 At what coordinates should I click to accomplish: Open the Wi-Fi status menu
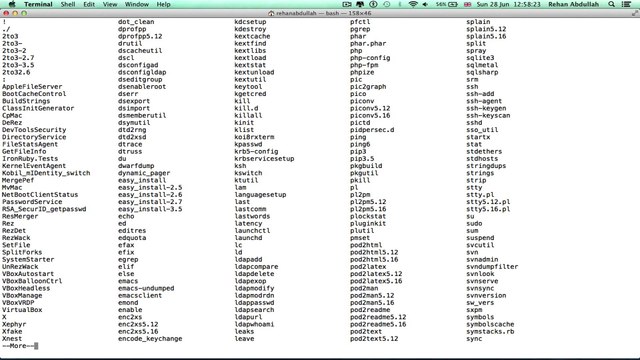tap(413, 4)
